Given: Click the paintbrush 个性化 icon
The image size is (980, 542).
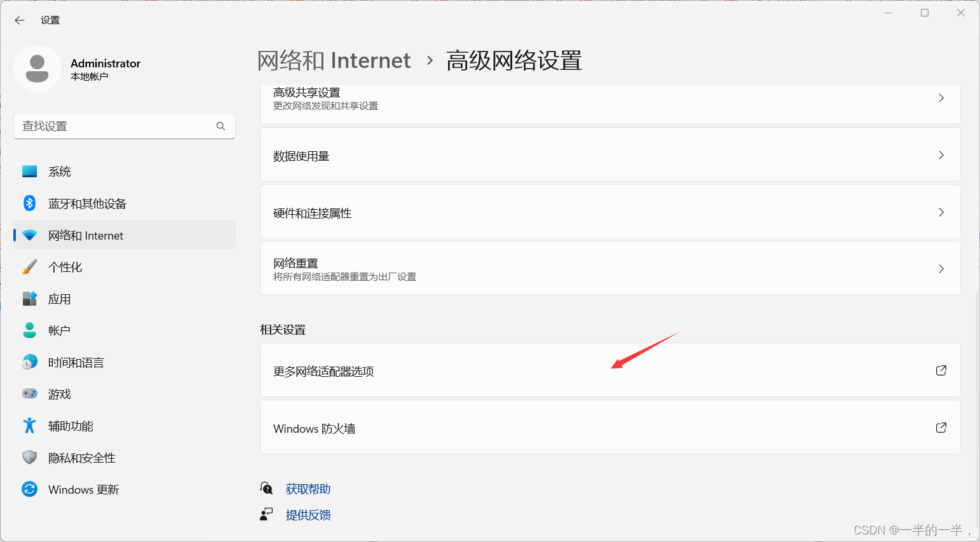Looking at the screenshot, I should point(29,267).
